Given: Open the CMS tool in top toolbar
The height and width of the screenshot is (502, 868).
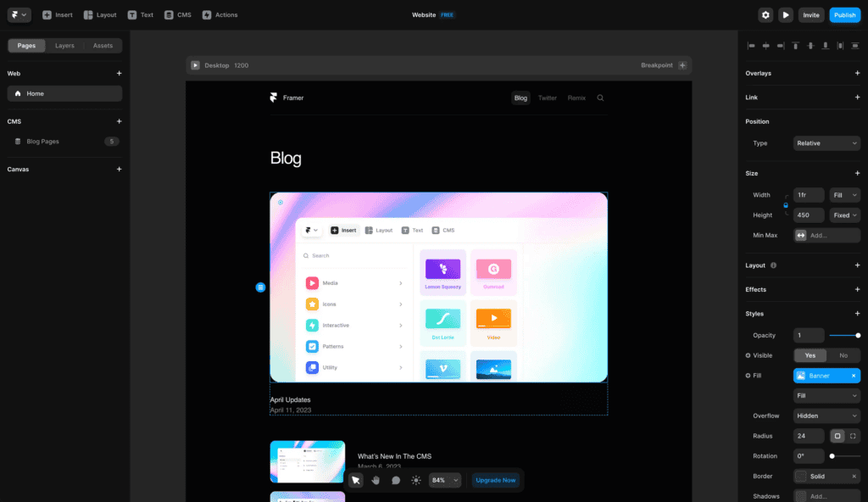Looking at the screenshot, I should 178,15.
